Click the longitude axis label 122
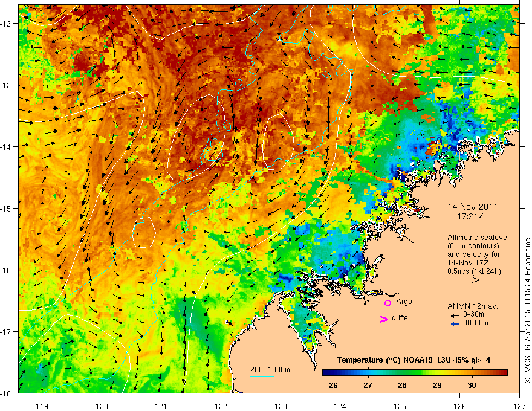532x411 pixels. [x=221, y=406]
